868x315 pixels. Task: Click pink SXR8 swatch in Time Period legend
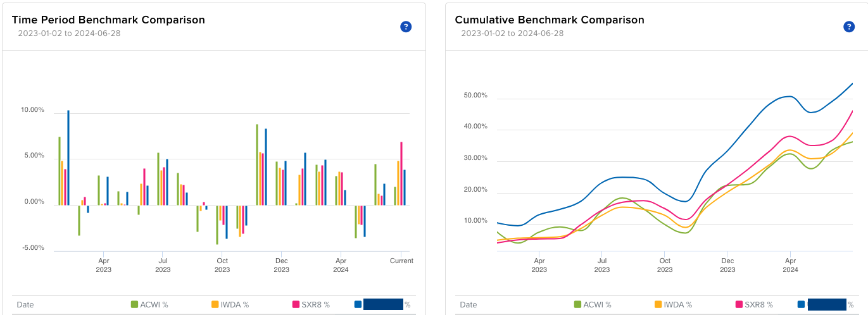pos(295,304)
